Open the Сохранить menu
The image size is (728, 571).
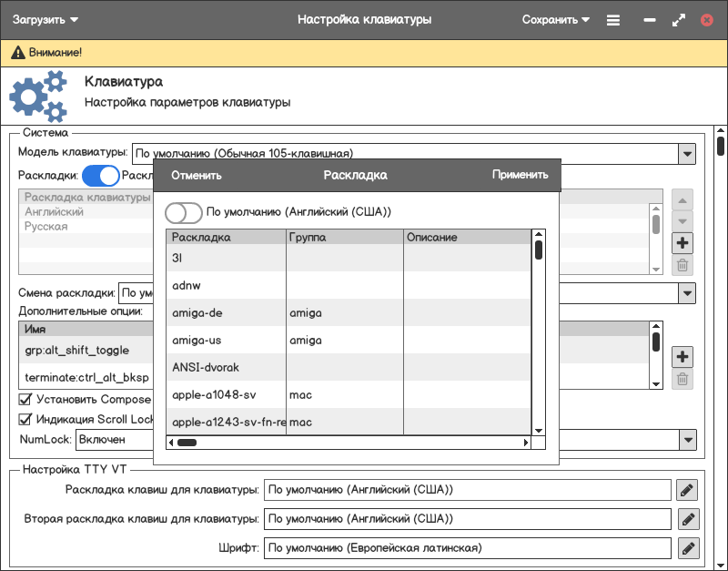point(555,19)
